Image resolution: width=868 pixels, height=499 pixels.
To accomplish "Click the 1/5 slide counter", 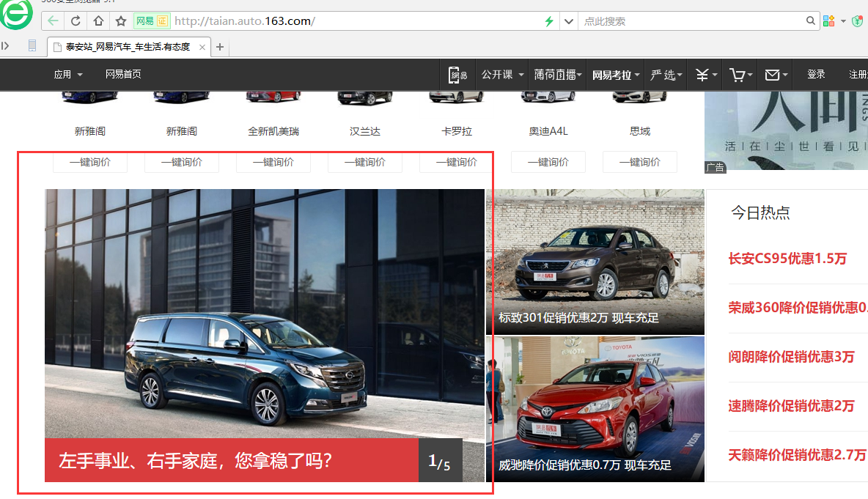I will pyautogui.click(x=440, y=461).
